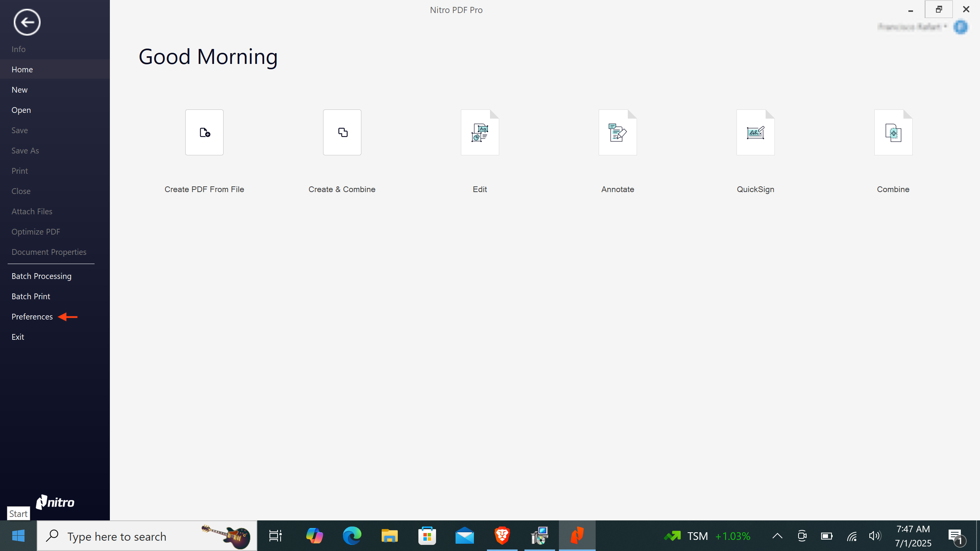This screenshot has height=551, width=980.
Task: Open the Combine files icon
Action: pyautogui.click(x=893, y=132)
